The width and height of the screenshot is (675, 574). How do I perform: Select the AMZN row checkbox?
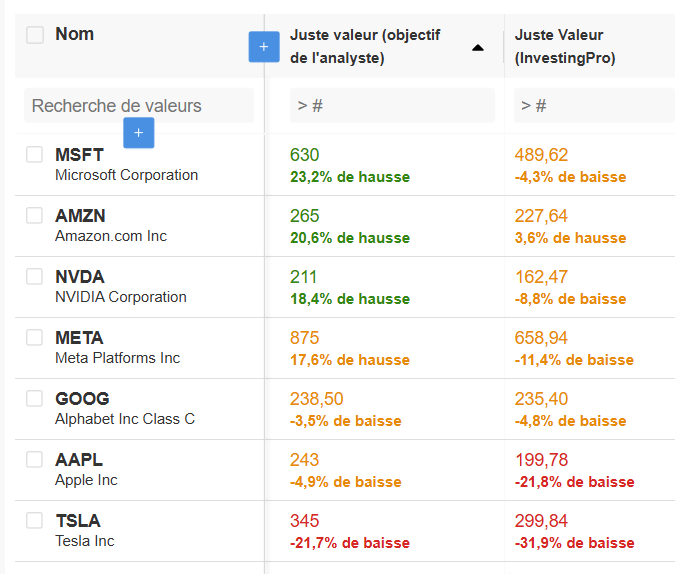(35, 215)
